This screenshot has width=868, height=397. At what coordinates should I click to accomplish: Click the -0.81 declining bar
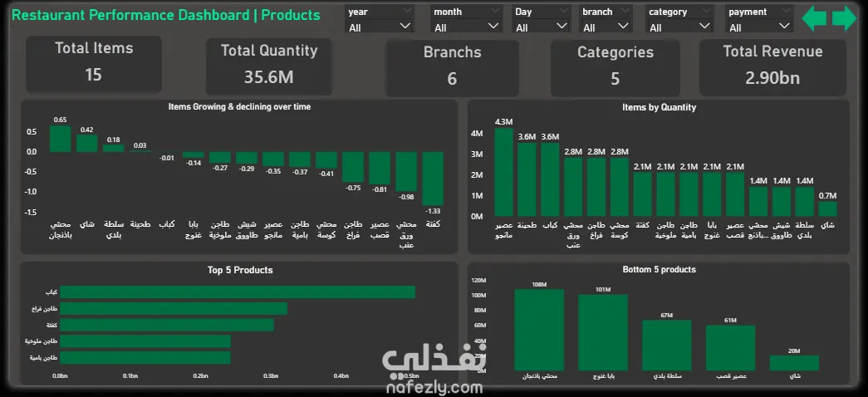coord(380,169)
